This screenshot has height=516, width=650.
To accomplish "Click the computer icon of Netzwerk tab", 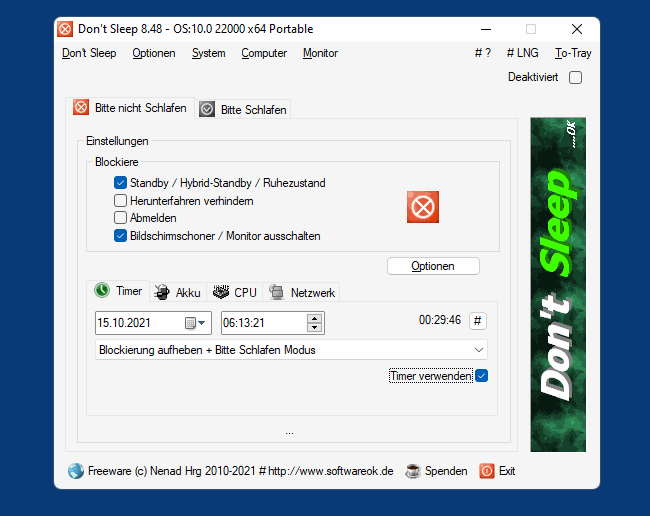I will [276, 292].
